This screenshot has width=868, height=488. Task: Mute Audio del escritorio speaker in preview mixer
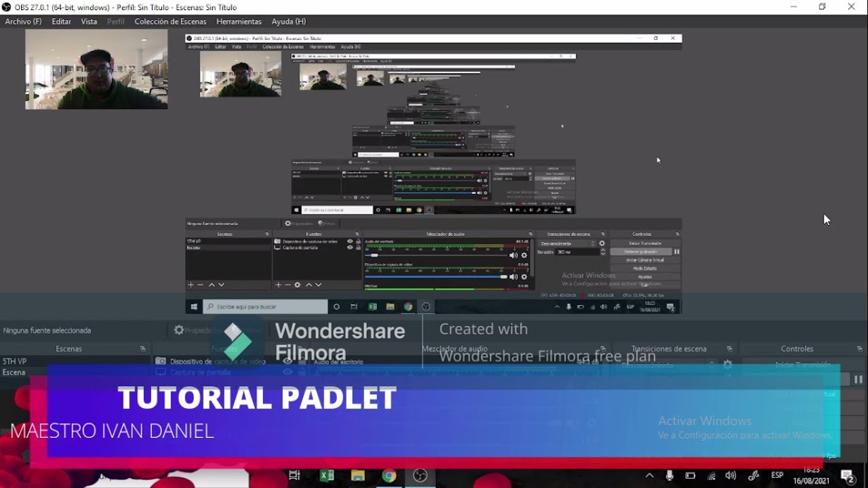point(513,256)
